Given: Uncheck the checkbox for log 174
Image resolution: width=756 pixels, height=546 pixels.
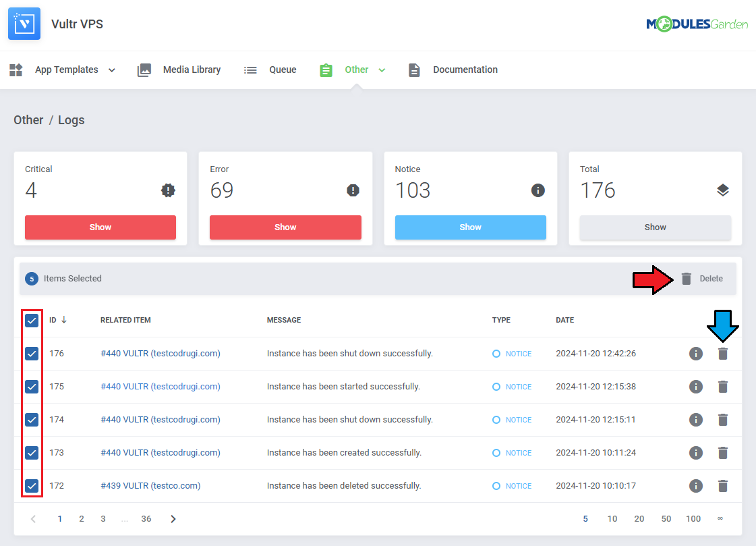Looking at the screenshot, I should click(32, 420).
